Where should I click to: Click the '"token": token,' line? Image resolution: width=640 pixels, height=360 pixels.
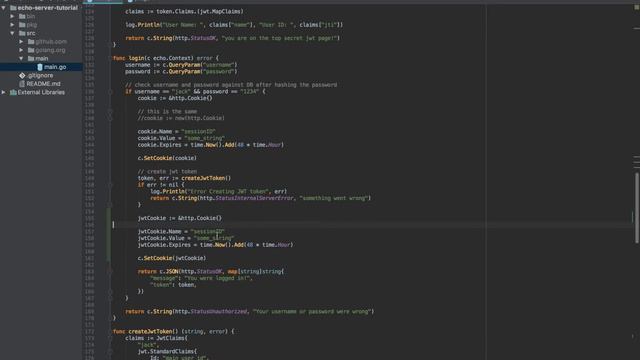[173, 285]
